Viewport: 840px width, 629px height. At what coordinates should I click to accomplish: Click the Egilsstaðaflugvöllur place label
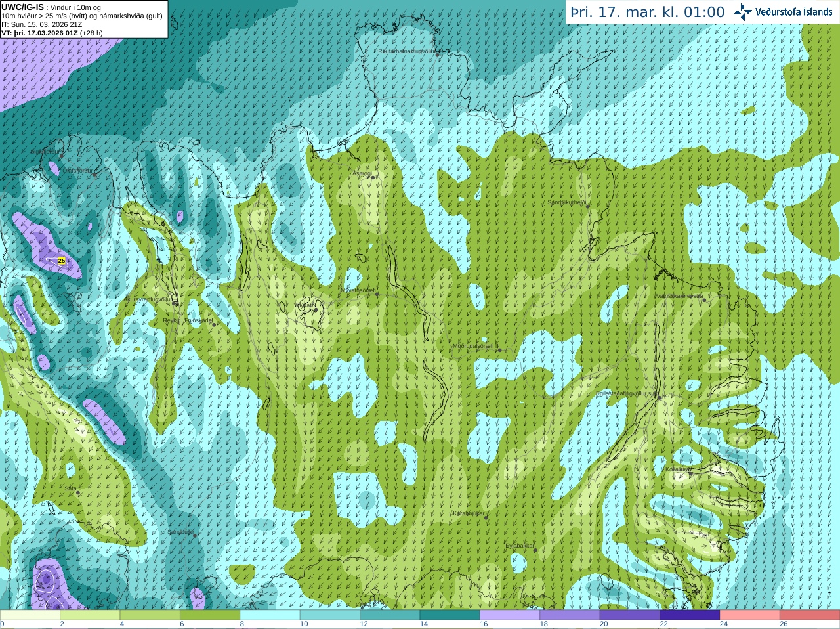point(625,393)
